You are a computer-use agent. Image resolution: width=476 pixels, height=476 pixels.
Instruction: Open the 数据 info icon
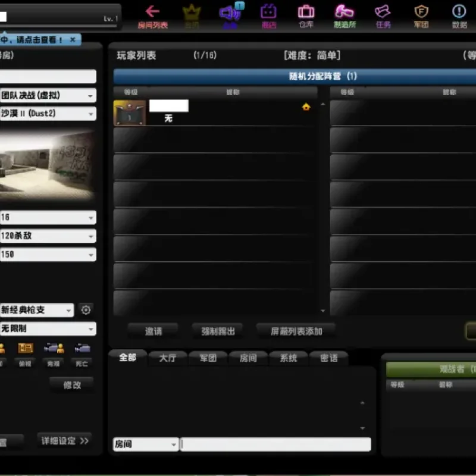tap(459, 12)
